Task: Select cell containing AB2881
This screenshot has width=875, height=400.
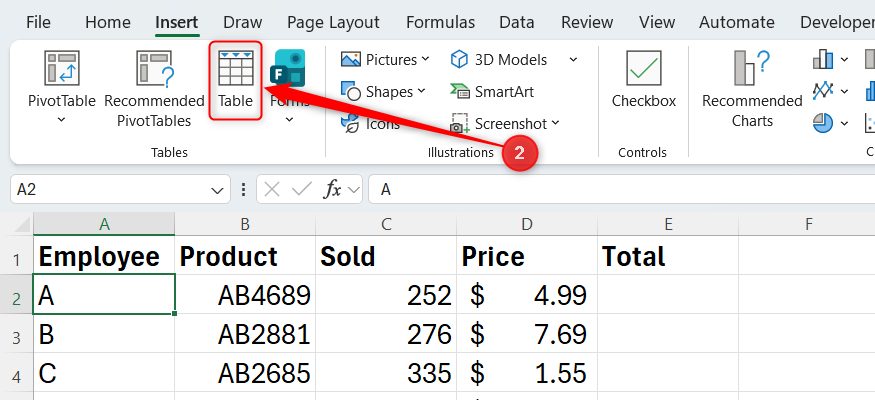Action: (245, 334)
